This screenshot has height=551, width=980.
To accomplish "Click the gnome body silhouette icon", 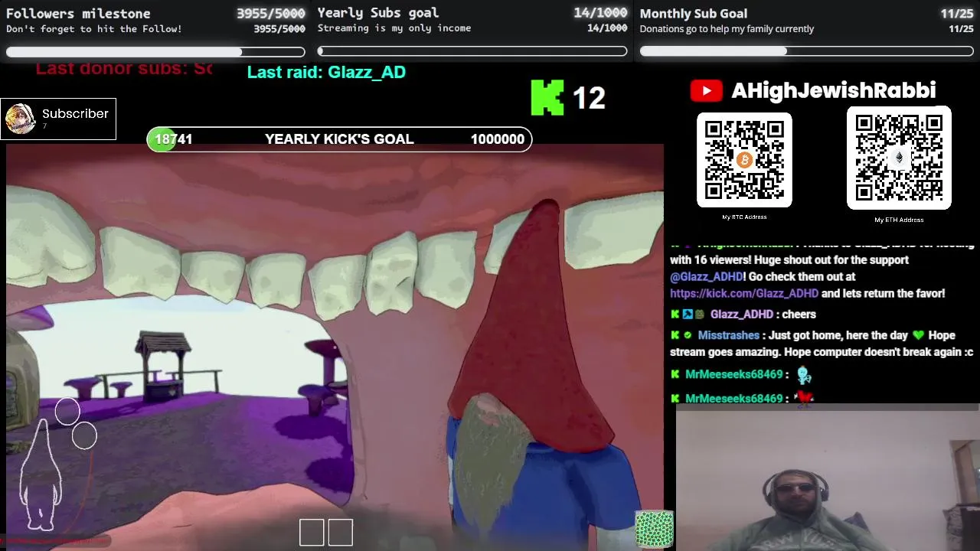I will [x=39, y=475].
